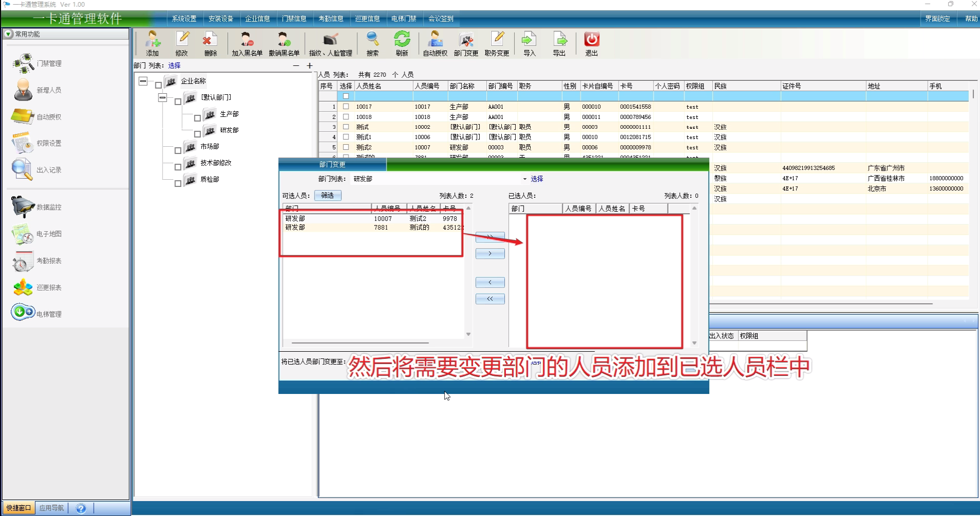The height and width of the screenshot is (516, 980).
Task: Toggle the select-all checkbox in header row
Action: (x=346, y=96)
